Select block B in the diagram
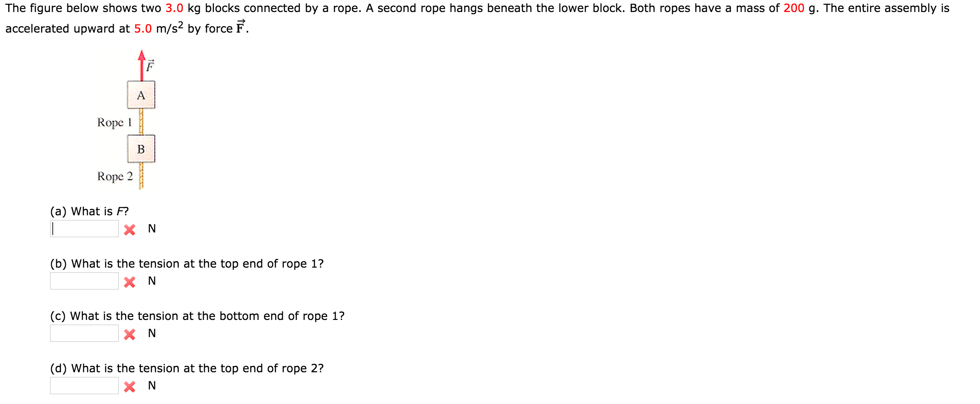This screenshot has height=404, width=980. (141, 149)
